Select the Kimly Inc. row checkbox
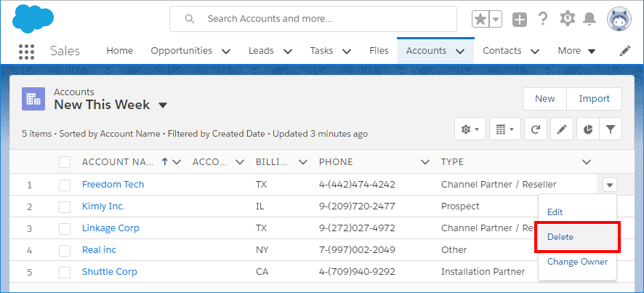Image resolution: width=644 pixels, height=293 pixels. point(65,206)
